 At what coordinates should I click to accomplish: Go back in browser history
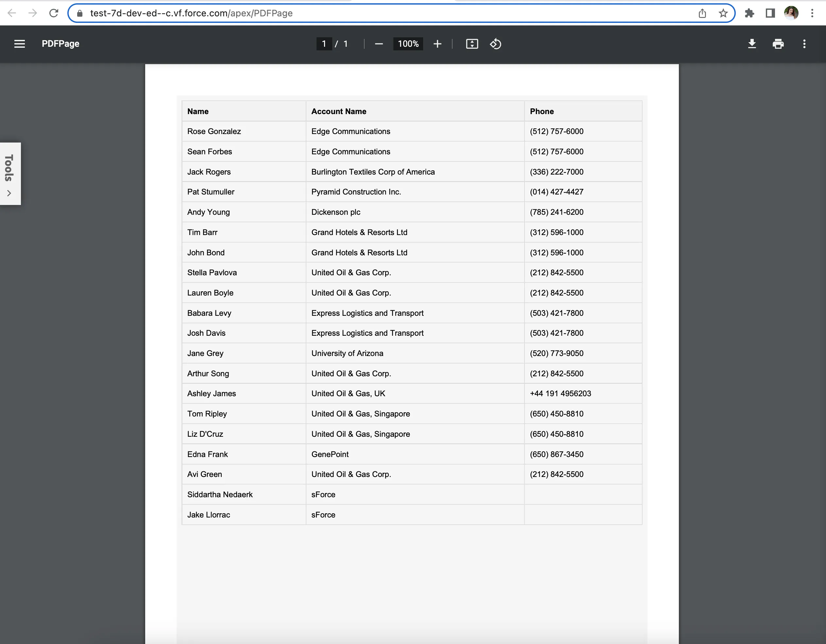[12, 13]
